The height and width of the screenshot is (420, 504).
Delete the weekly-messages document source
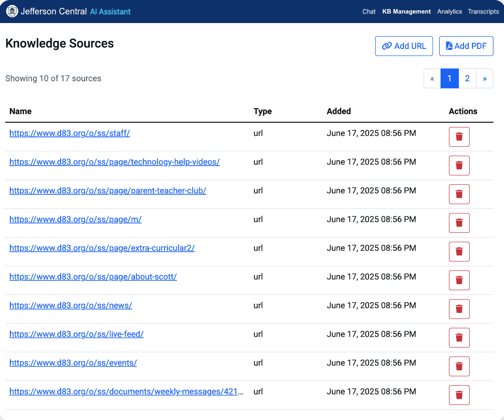tap(459, 395)
